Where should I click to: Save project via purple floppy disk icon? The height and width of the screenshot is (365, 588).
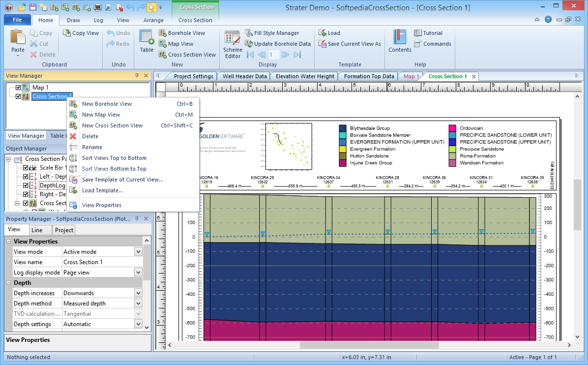[x=32, y=7]
